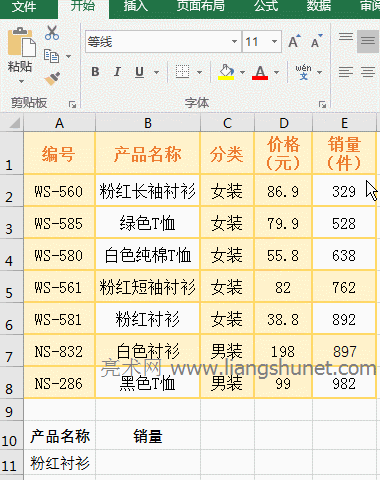This screenshot has height=480, width=380.
Task: Toggle Bold formatting
Action: pyautogui.click(x=95, y=72)
